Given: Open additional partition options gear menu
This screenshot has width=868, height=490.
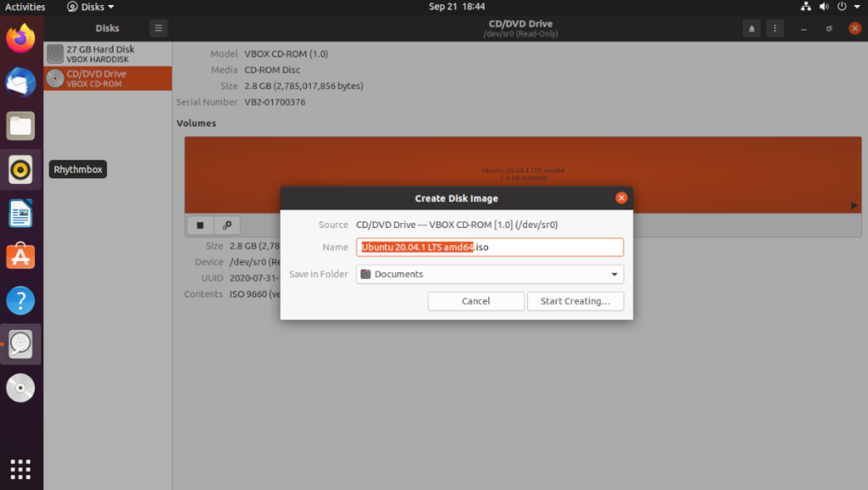Looking at the screenshot, I should coord(227,225).
